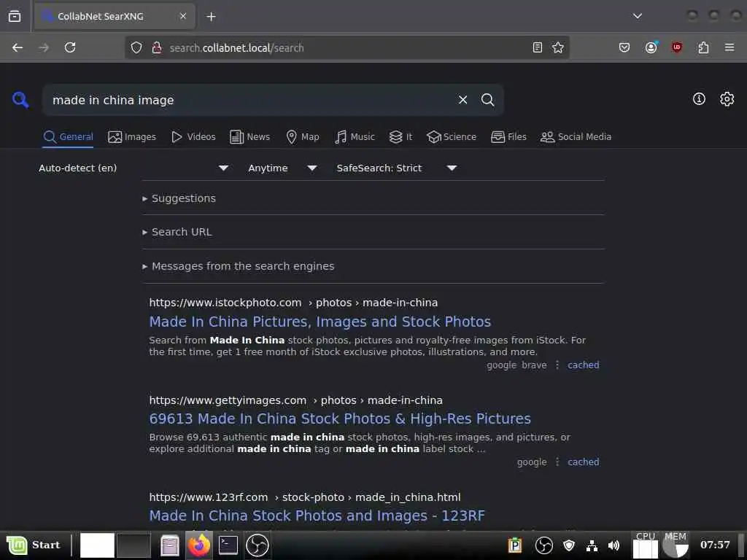
Task: Open the extensions puzzle icon
Action: tap(703, 47)
